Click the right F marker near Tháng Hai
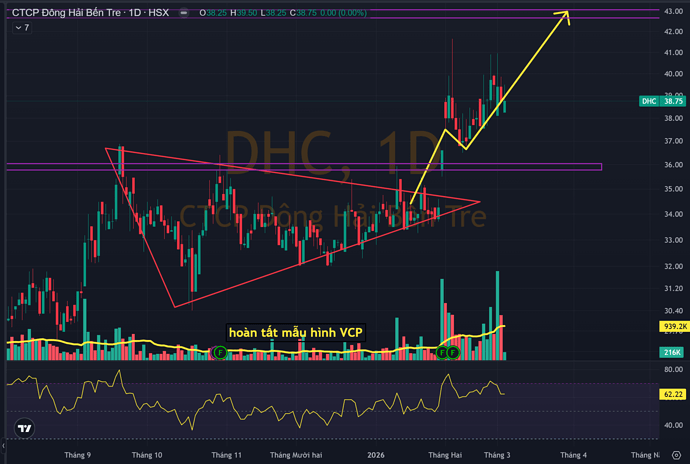The image size is (690, 464). click(453, 352)
